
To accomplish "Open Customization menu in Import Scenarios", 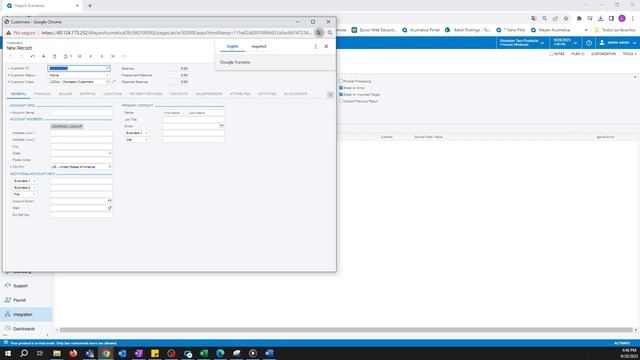I will 603,54.
